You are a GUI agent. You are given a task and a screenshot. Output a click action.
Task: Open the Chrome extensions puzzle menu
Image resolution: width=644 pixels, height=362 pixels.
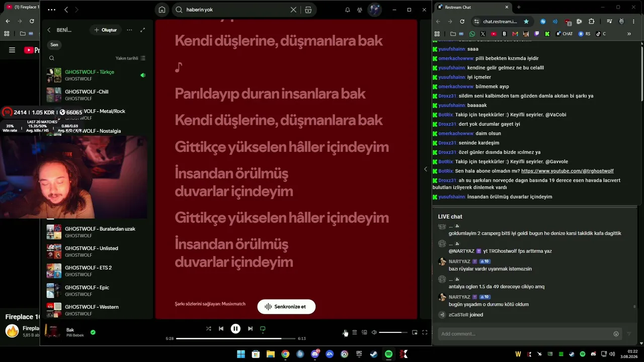click(591, 22)
